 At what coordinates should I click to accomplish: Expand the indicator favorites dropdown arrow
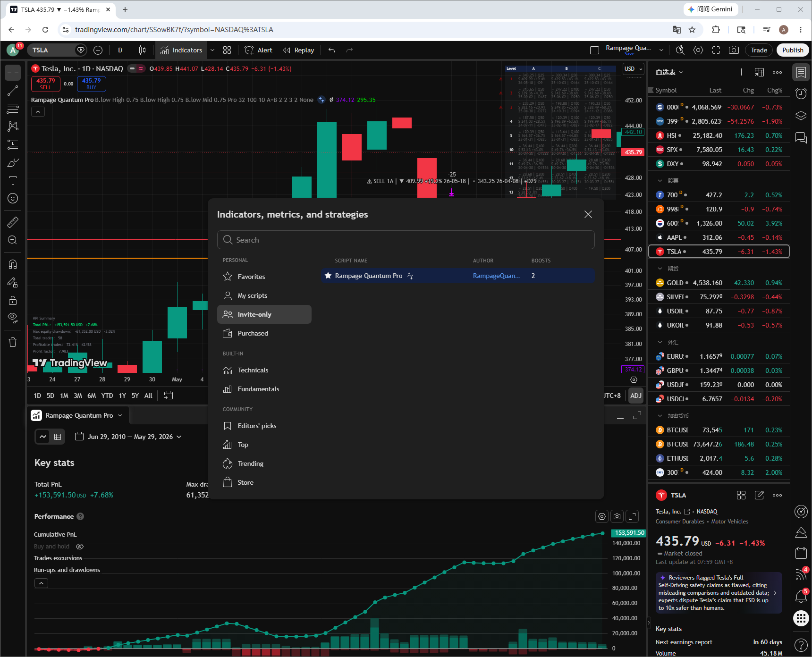(x=212, y=50)
